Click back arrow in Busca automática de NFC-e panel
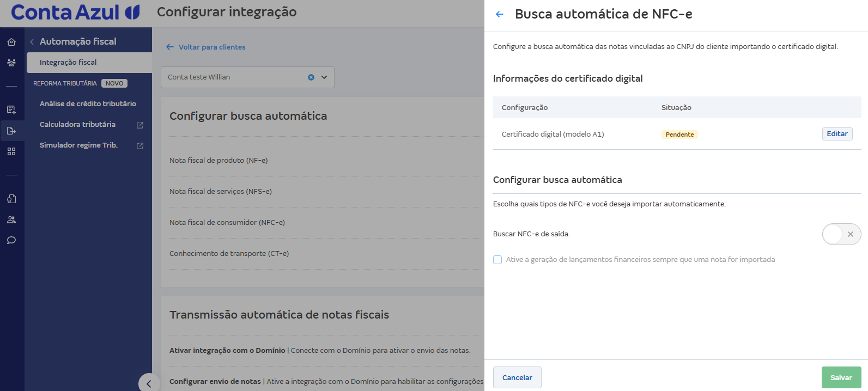 (500, 14)
